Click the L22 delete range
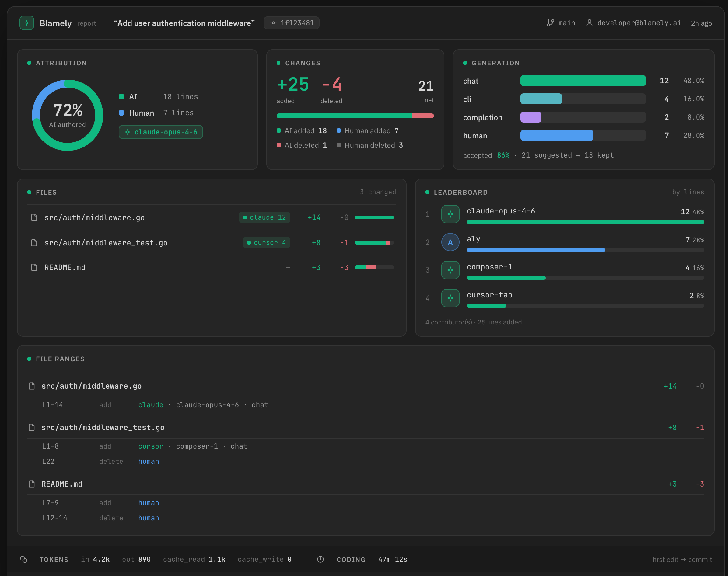This screenshot has width=728, height=576. coord(366,462)
